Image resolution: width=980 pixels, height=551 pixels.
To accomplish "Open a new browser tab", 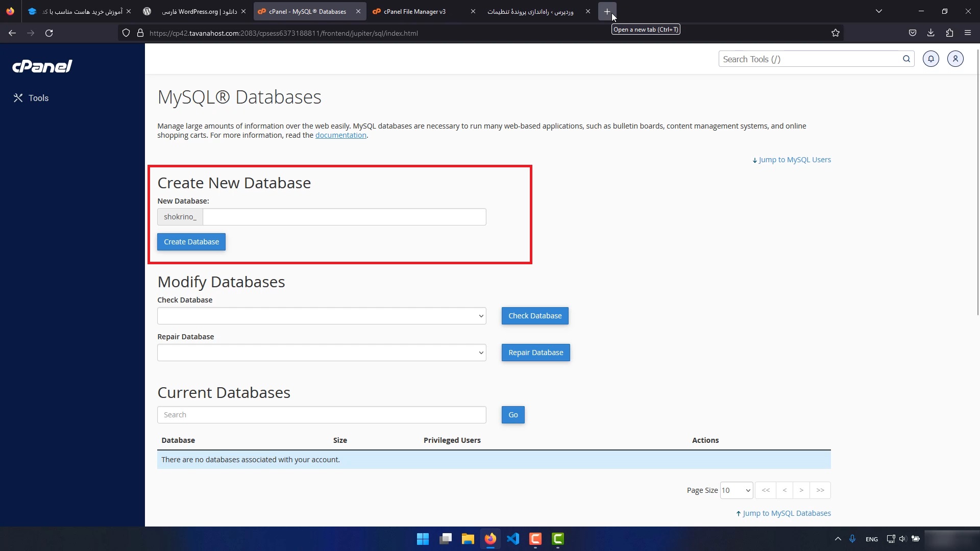I will point(607,11).
